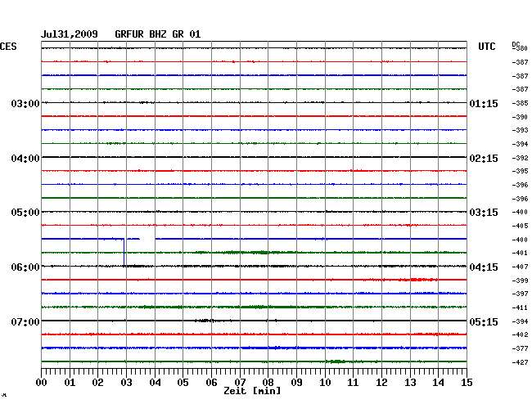This screenshot has height=404, width=532.
Task: Click the "UTC" column heading
Action: (x=486, y=47)
